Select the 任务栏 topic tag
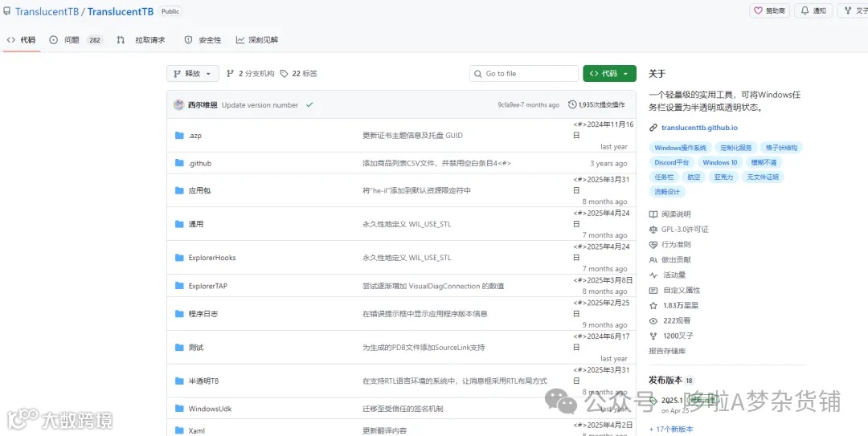The width and height of the screenshot is (868, 436). tap(664, 177)
